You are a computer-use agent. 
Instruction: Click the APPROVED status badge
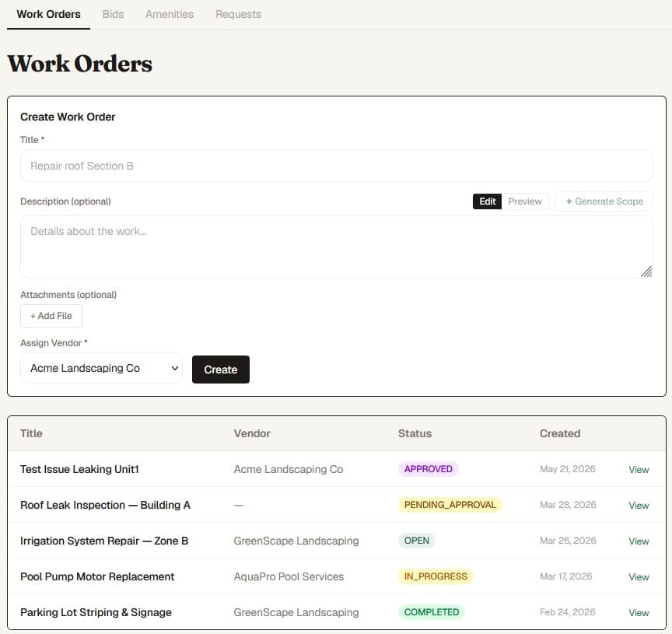click(428, 469)
